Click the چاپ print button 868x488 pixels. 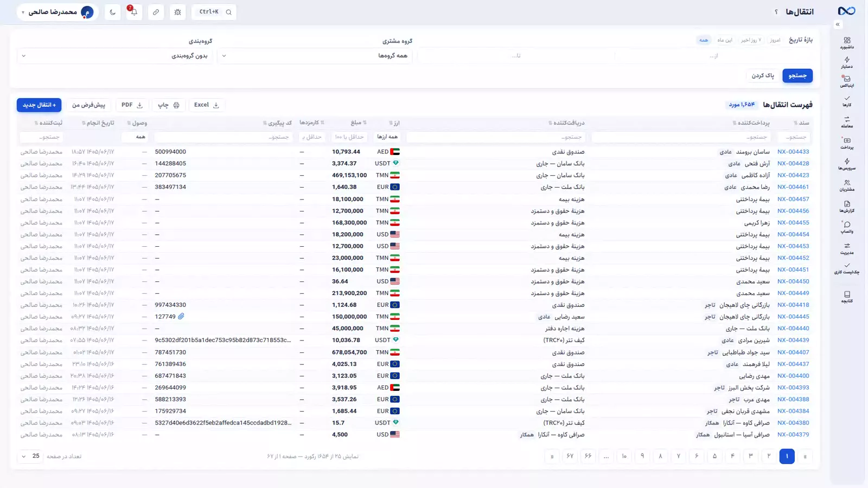[x=169, y=105]
